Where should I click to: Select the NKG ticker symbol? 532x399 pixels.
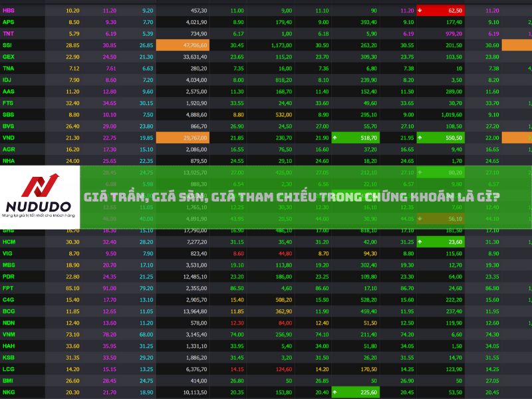tap(9, 392)
